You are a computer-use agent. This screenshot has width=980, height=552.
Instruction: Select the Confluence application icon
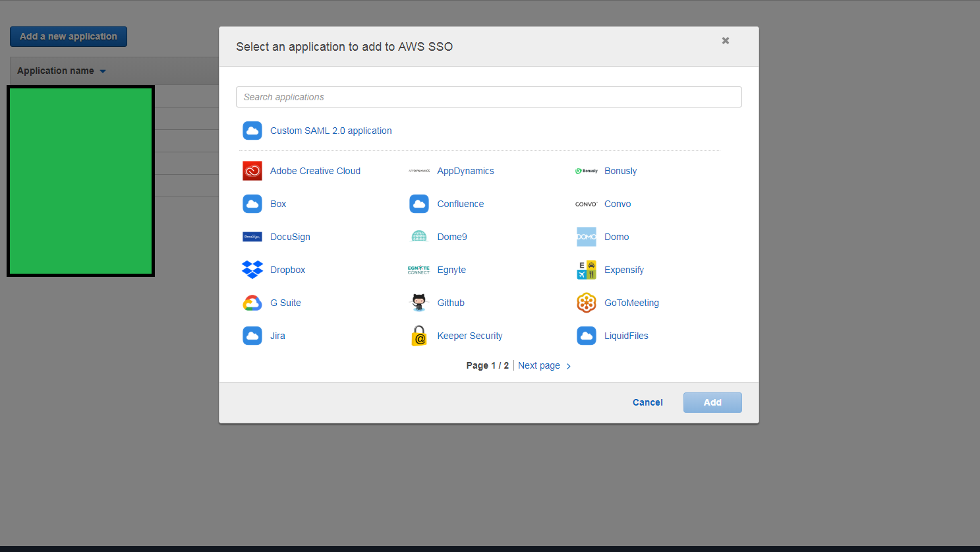tap(419, 204)
